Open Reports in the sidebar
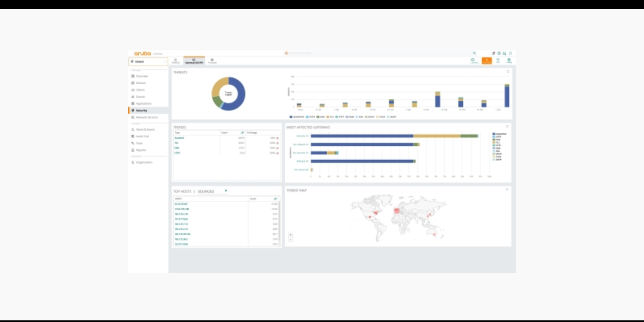The width and height of the screenshot is (644, 322). (x=148, y=150)
